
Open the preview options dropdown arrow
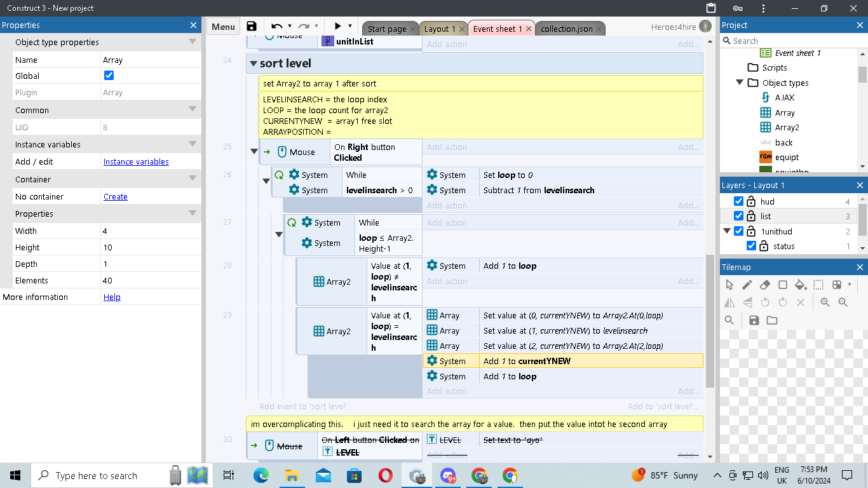[x=349, y=26]
